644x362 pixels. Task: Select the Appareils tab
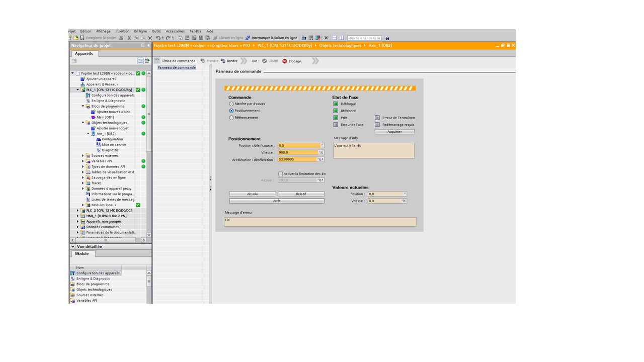pyautogui.click(x=84, y=54)
